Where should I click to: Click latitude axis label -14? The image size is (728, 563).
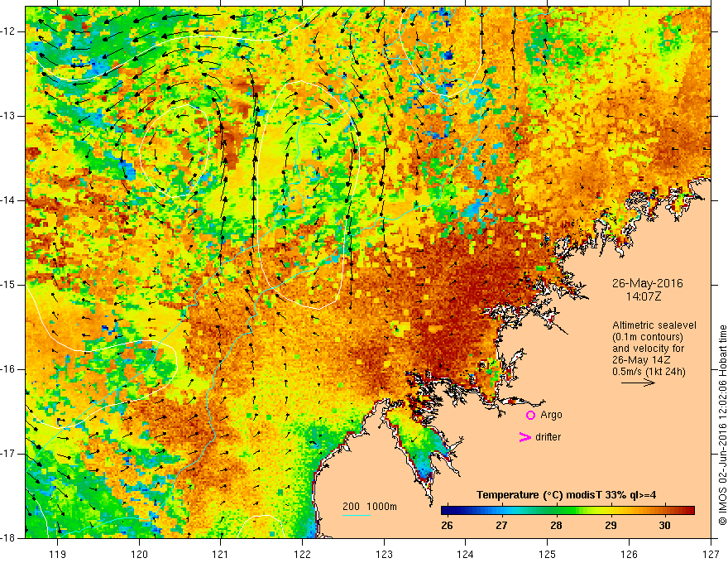(9, 200)
